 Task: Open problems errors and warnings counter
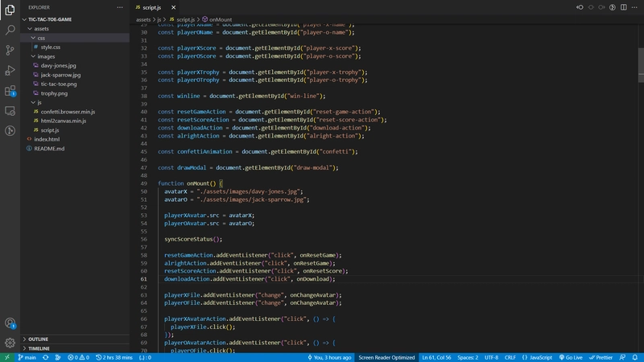[x=78, y=357]
